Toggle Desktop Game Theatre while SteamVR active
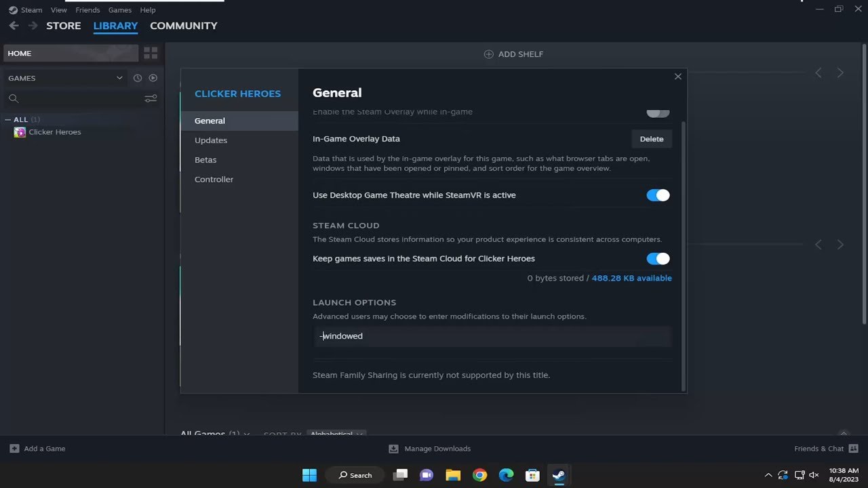Image resolution: width=868 pixels, height=488 pixels. click(658, 195)
